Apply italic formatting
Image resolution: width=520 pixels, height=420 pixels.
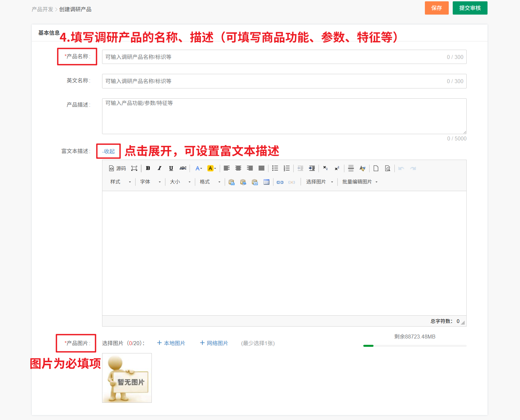pyautogui.click(x=159, y=168)
